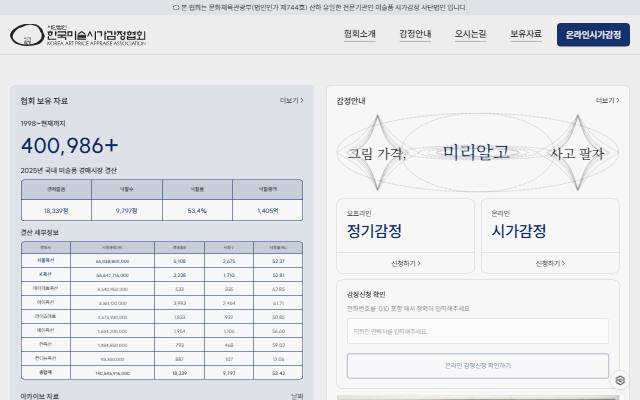Image resolution: width=640 pixels, height=400 pixels.
Task: Click the 792 cell in the table
Action: coord(180,345)
